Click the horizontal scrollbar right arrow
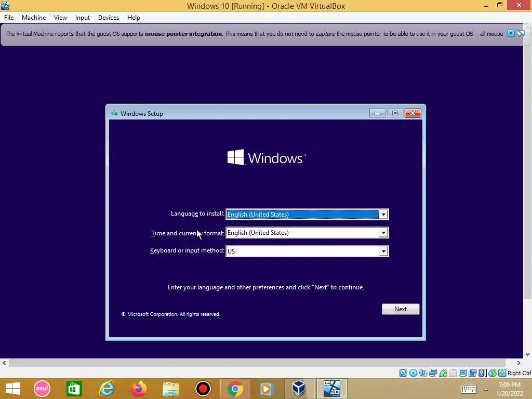The height and width of the screenshot is (399, 532). click(x=519, y=363)
